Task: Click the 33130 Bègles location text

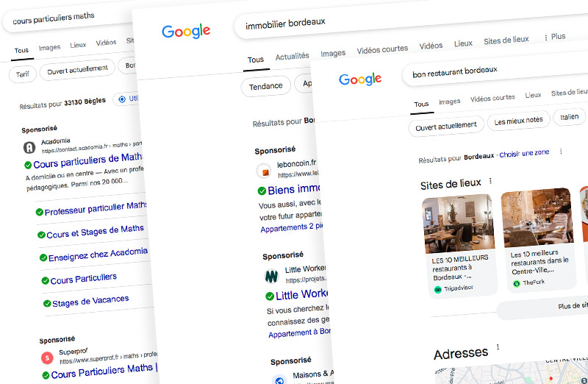Action: coord(85,102)
